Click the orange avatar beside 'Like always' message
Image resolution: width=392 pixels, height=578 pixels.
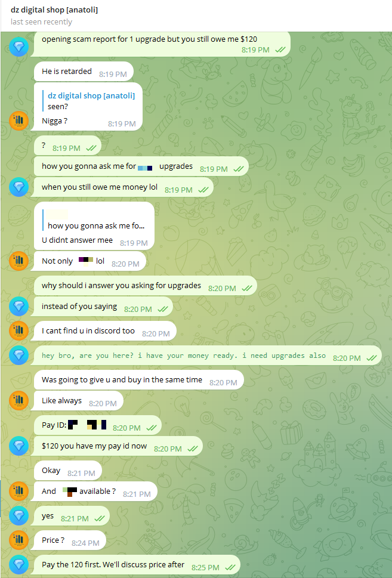click(19, 401)
